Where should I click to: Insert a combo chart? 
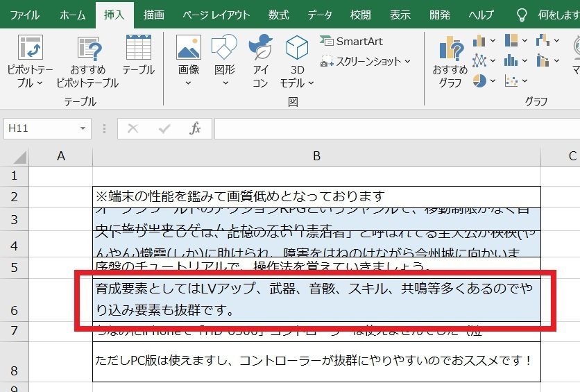pyautogui.click(x=543, y=60)
